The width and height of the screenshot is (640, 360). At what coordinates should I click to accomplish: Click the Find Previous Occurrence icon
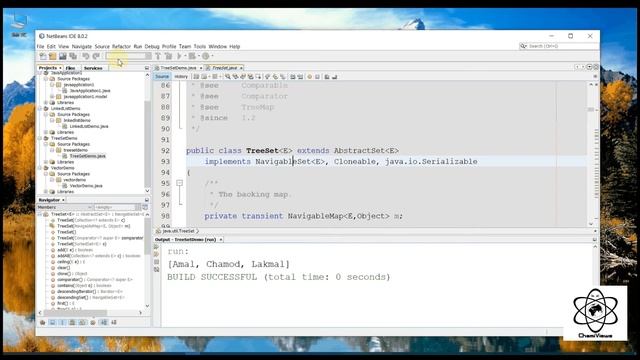coord(236,77)
